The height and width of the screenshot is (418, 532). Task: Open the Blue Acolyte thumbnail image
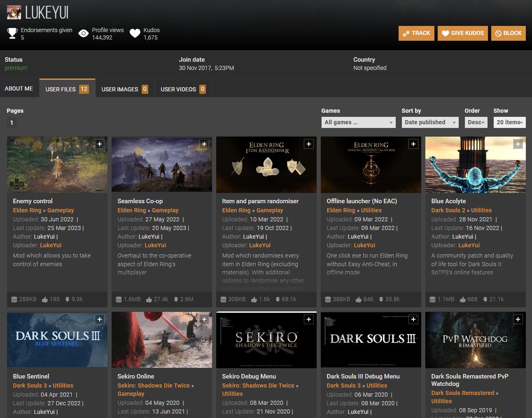(476, 165)
